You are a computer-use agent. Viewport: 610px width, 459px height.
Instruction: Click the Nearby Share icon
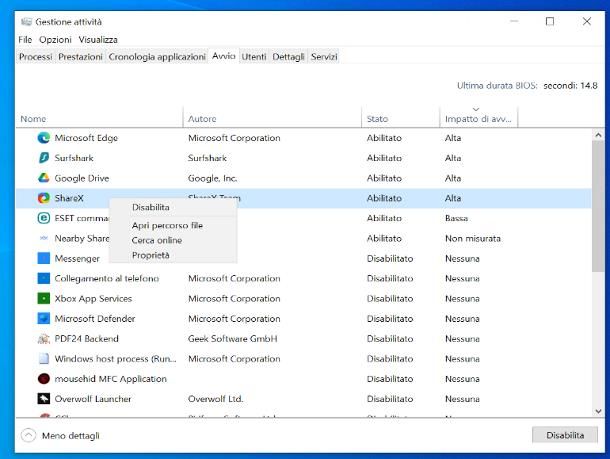44,238
